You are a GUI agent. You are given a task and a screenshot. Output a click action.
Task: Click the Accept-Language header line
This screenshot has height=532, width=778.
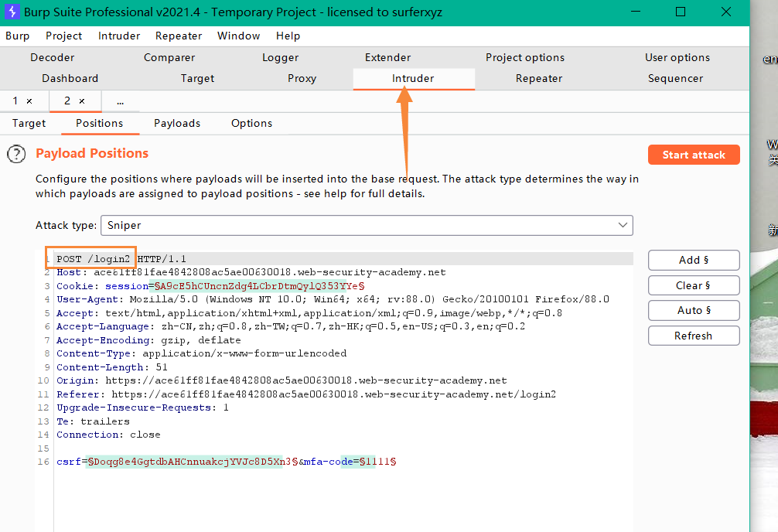(x=291, y=326)
